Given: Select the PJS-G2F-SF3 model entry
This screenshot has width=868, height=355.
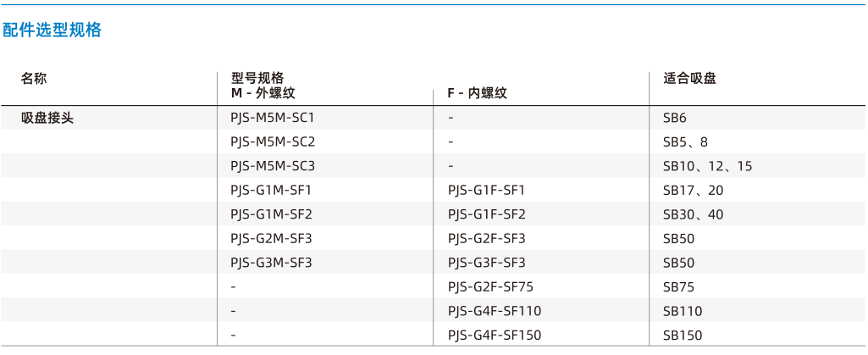Looking at the screenshot, I should pos(487,239).
